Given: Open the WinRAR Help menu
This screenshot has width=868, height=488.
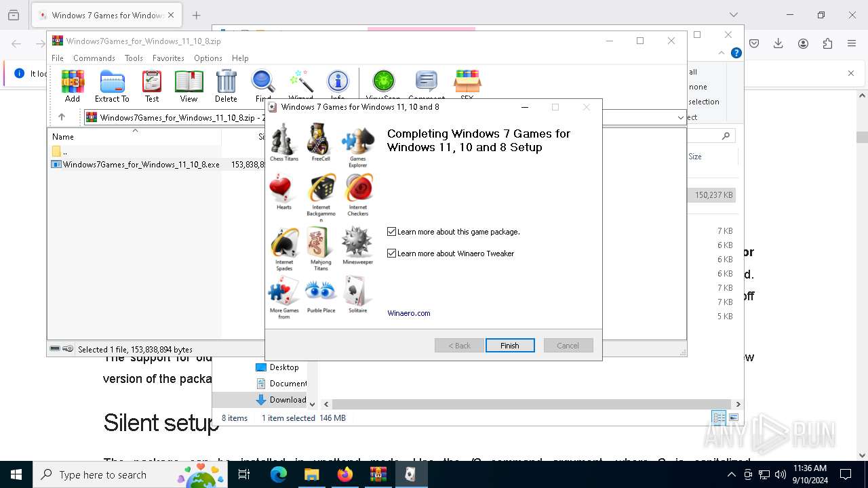Looking at the screenshot, I should 240,58.
